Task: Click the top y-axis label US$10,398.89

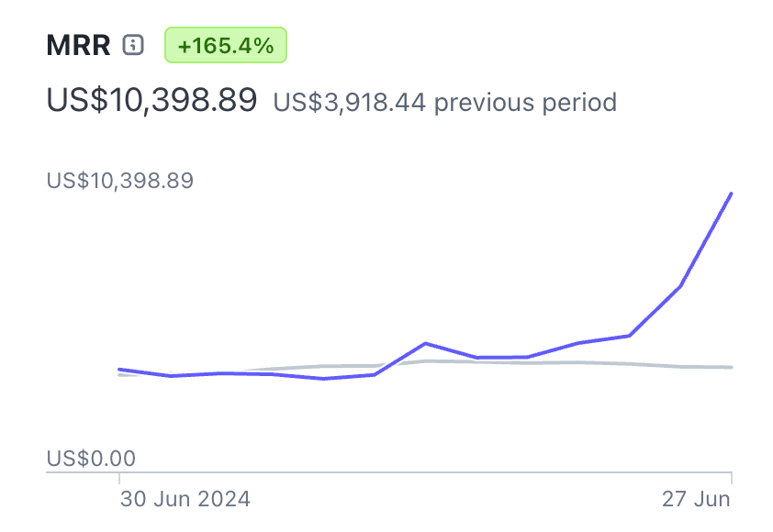Action: tap(119, 181)
